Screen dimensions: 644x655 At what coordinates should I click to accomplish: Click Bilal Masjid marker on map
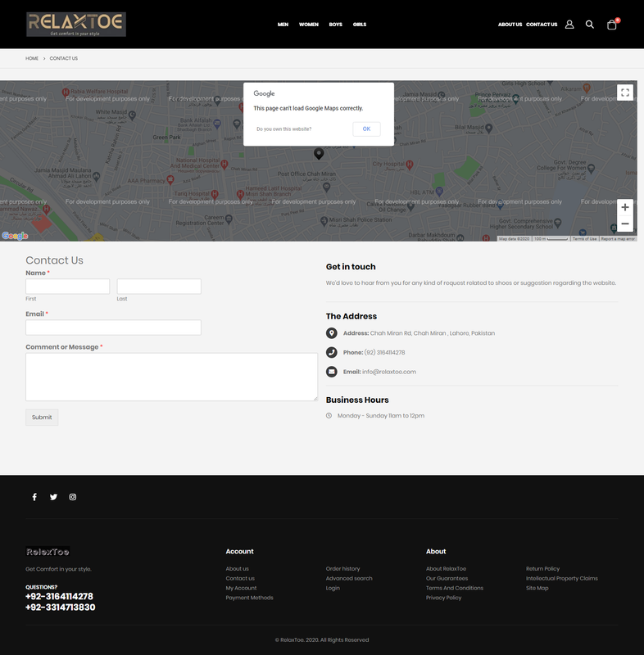(489, 128)
